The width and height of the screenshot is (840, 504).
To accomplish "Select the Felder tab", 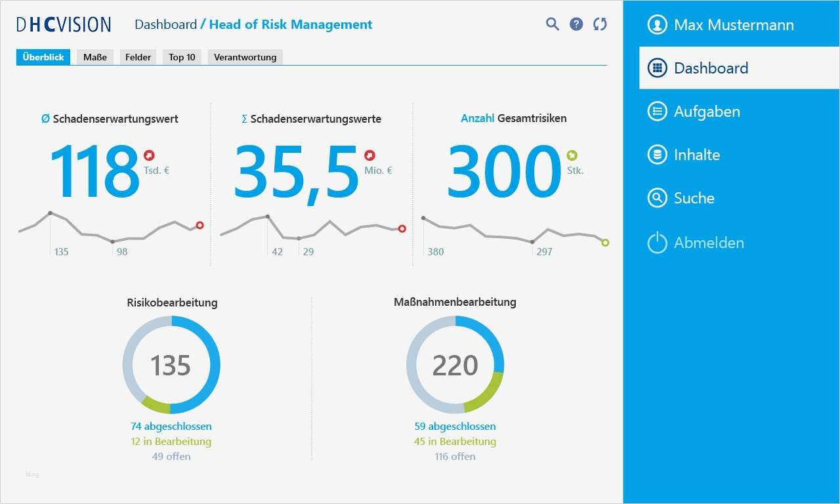I will pos(138,57).
